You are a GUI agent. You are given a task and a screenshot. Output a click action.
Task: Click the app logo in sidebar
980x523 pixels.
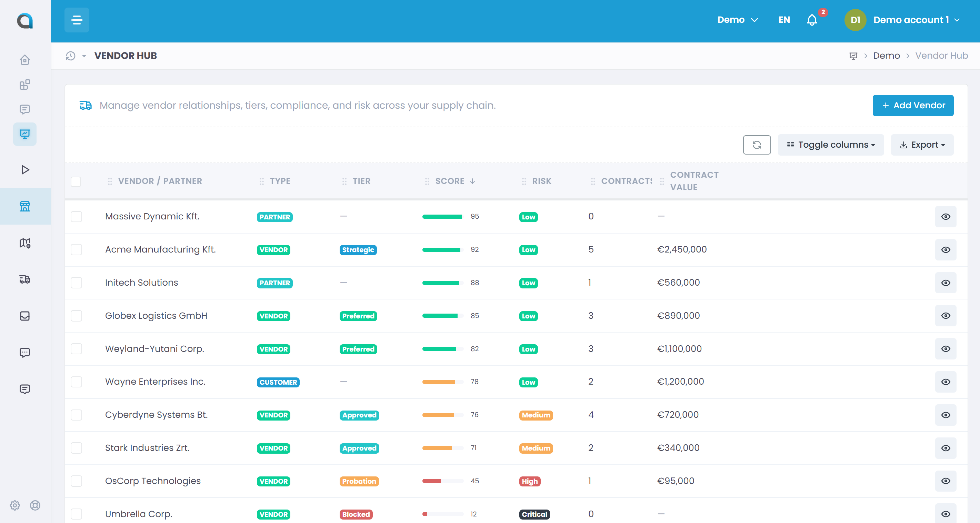(25, 21)
